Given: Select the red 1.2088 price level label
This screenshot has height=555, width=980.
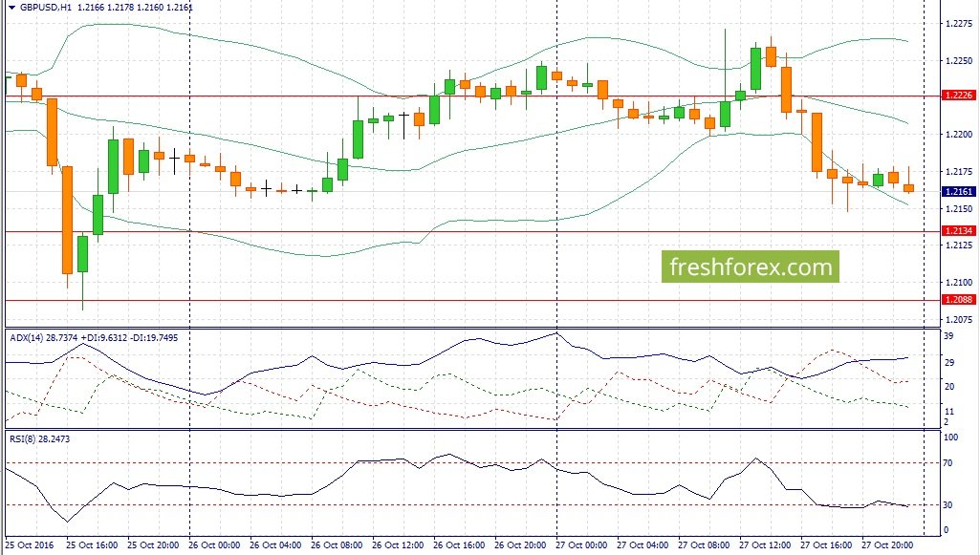Looking at the screenshot, I should pyautogui.click(x=959, y=300).
